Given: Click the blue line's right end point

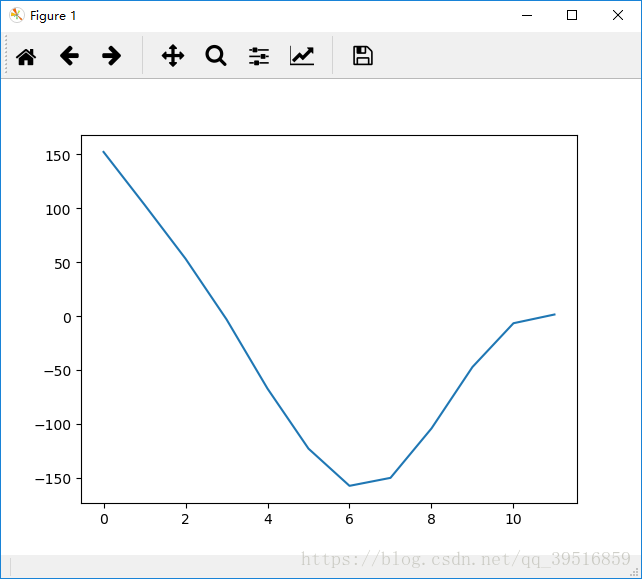Looking at the screenshot, I should click(x=554, y=314).
